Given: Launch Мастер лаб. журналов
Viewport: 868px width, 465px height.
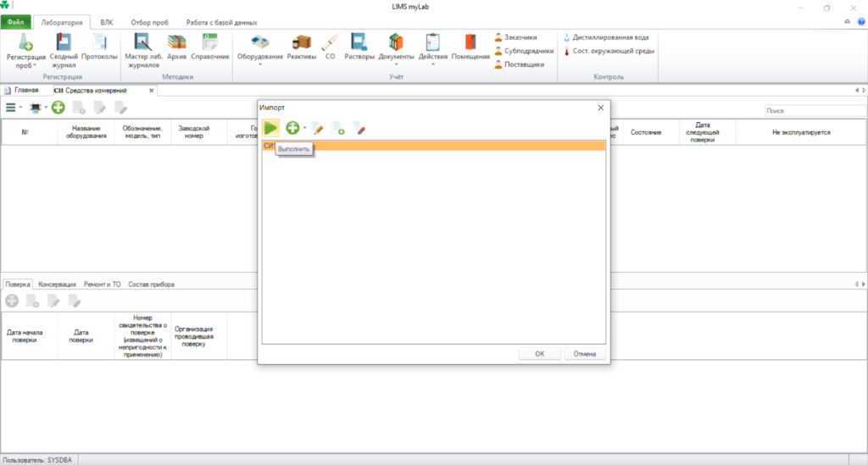Looking at the screenshot, I should (143, 50).
